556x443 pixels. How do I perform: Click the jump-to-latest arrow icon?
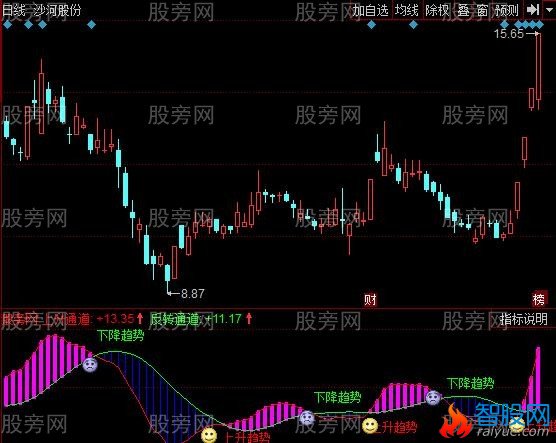pos(533,10)
